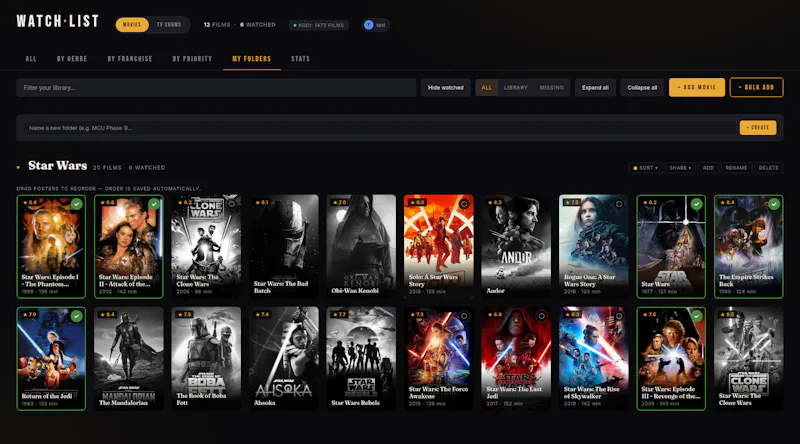Go to the Stats tab
The image size is (800, 444).
[x=301, y=59]
